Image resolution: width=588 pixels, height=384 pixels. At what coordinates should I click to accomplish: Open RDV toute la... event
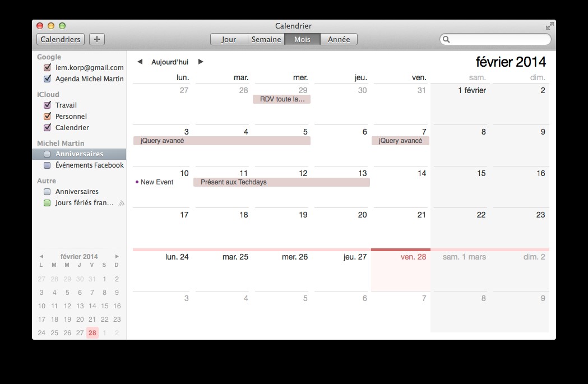(x=281, y=99)
